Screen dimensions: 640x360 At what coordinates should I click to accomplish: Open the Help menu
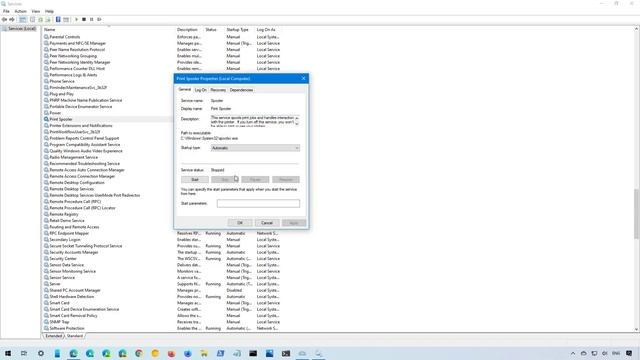point(49,11)
